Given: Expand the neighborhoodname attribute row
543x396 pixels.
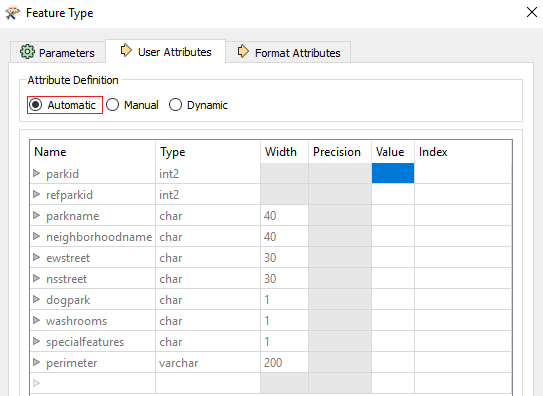Looking at the screenshot, I should [36, 236].
